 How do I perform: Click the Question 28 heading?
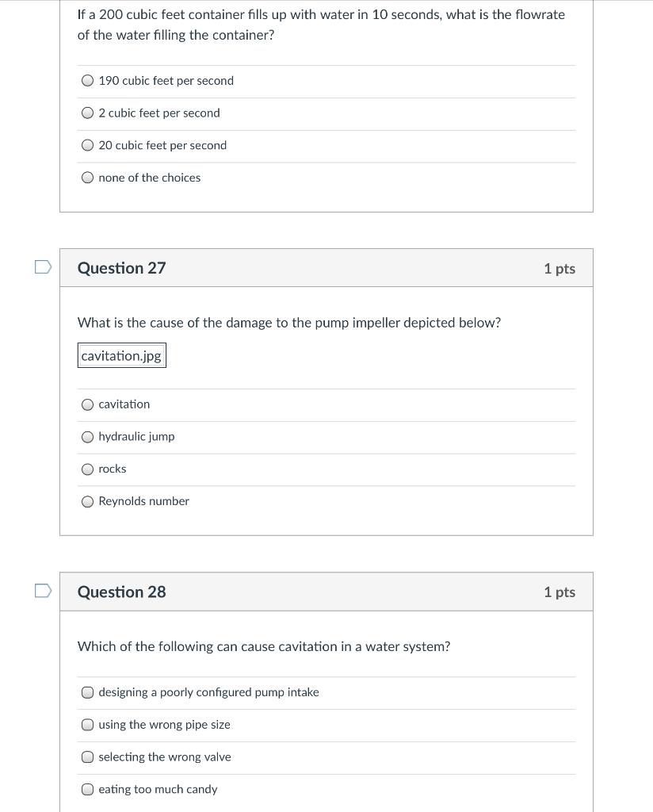click(122, 592)
